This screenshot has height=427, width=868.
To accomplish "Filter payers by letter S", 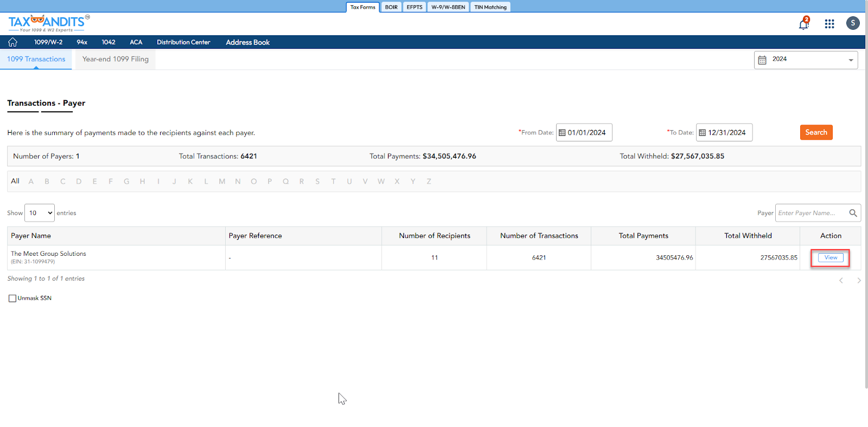I will point(317,182).
